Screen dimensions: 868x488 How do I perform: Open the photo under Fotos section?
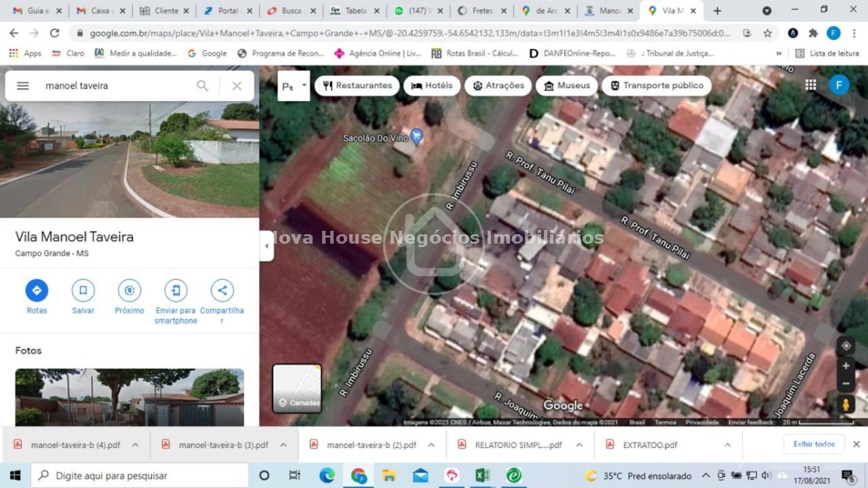(x=130, y=397)
